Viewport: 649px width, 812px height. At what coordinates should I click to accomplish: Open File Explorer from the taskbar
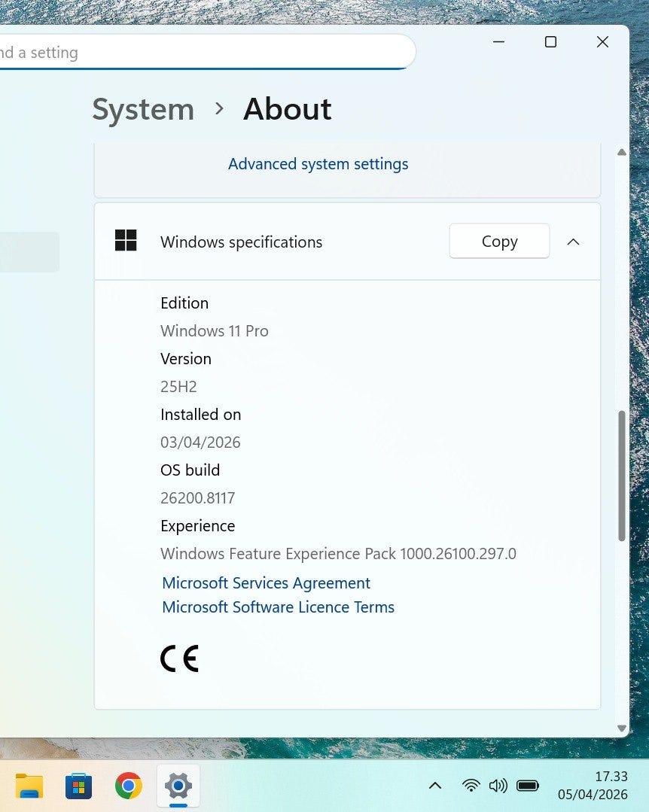click(29, 786)
